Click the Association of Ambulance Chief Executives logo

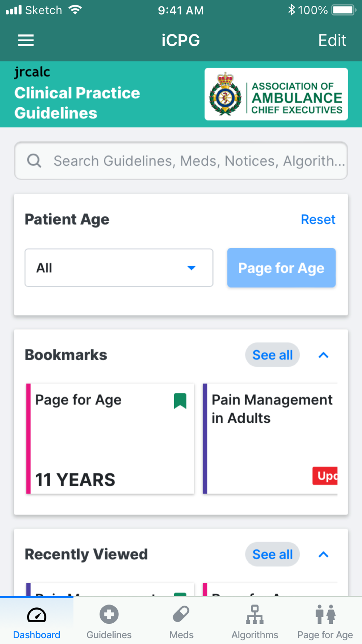276,94
